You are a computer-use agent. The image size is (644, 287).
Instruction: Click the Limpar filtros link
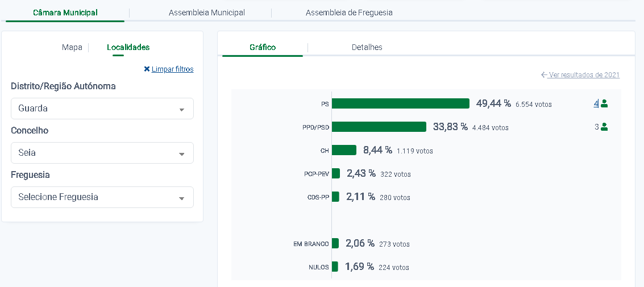(x=172, y=69)
